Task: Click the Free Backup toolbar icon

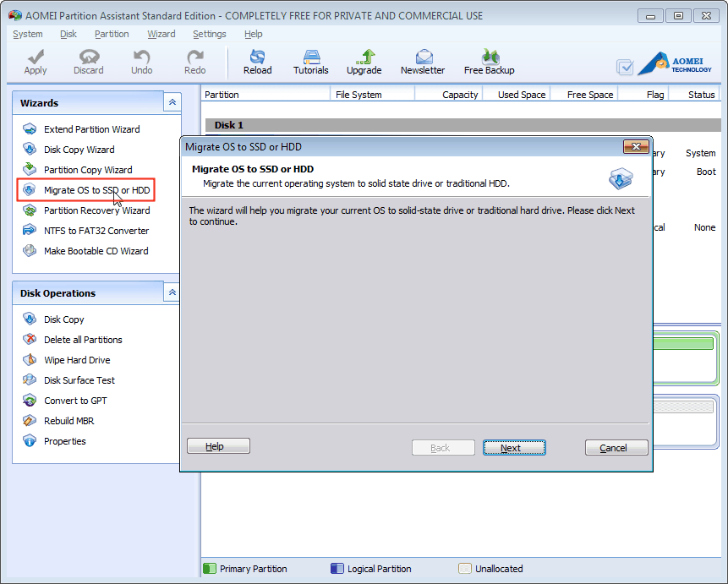Action: click(490, 57)
